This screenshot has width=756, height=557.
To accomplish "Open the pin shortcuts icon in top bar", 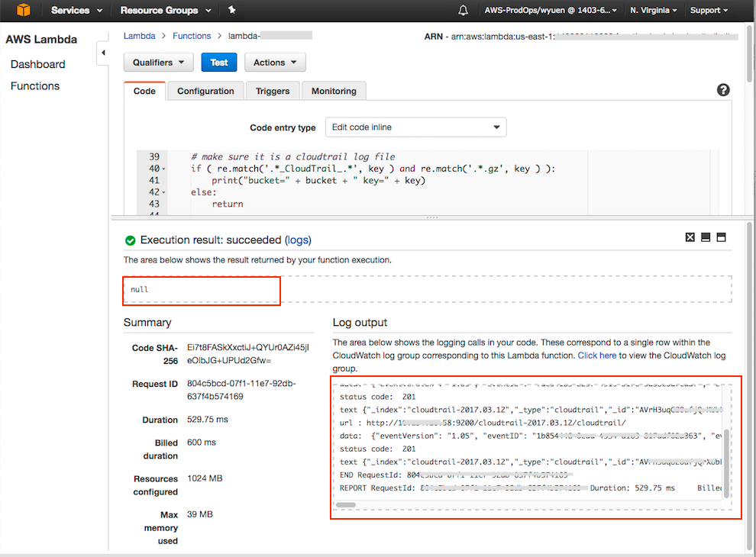I will pyautogui.click(x=232, y=10).
